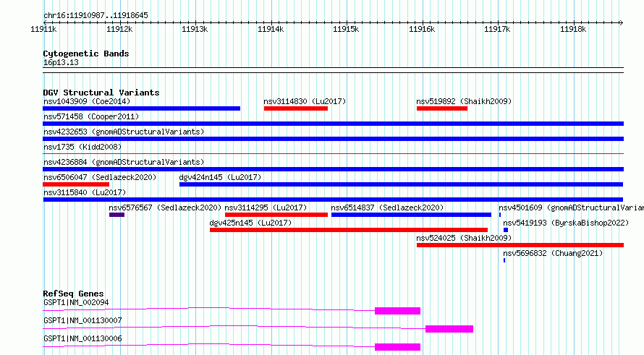644x355 pixels.
Task: Click the nsv1735 (Kidd2008) label
Action: click(82, 147)
